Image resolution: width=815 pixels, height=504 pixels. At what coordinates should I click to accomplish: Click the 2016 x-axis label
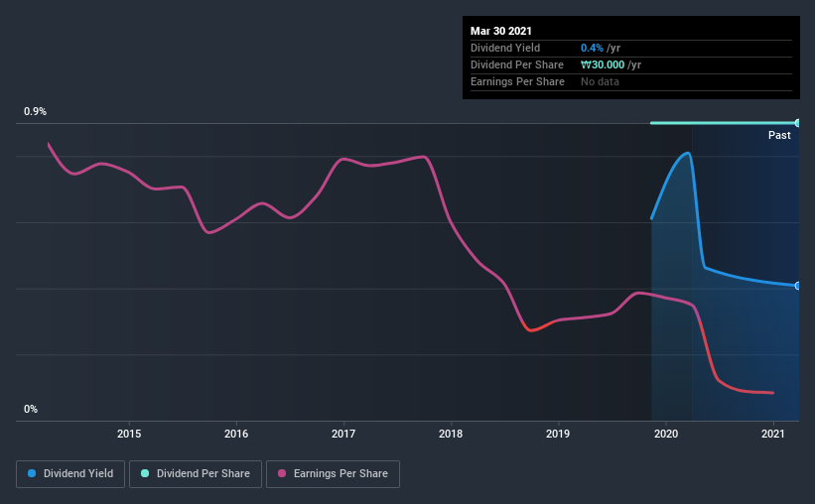point(236,434)
